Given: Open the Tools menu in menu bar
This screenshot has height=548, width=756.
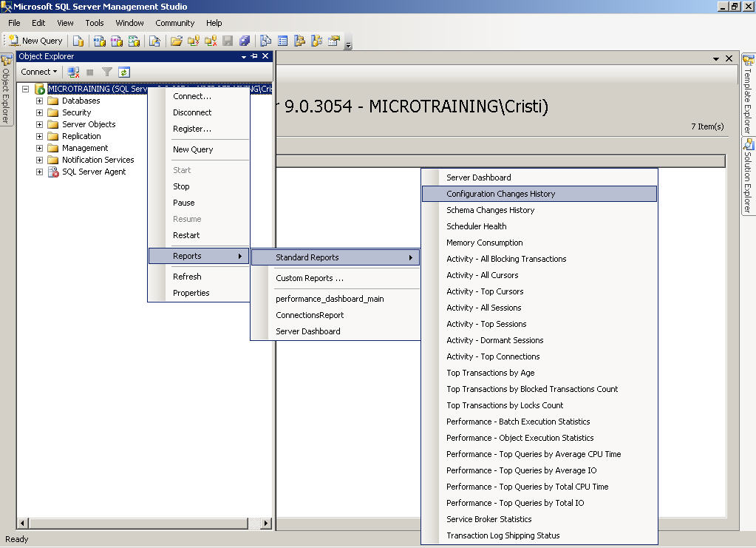Looking at the screenshot, I should pos(95,23).
